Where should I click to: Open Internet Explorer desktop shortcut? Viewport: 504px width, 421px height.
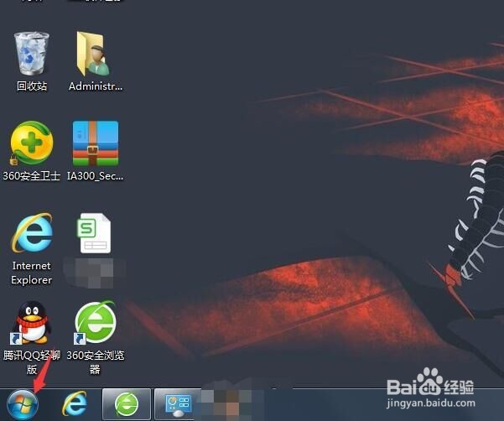pyautogui.click(x=32, y=232)
